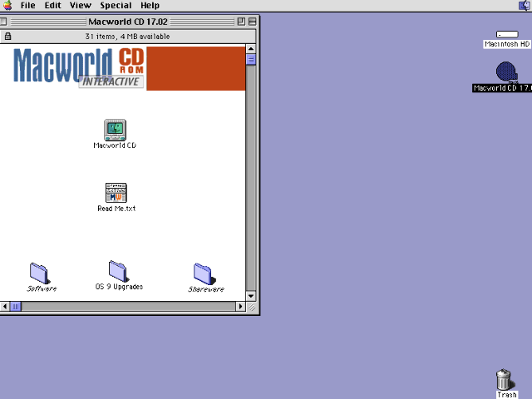
Task: Click the Macworld CD 17.02 title bar
Action: (128, 22)
